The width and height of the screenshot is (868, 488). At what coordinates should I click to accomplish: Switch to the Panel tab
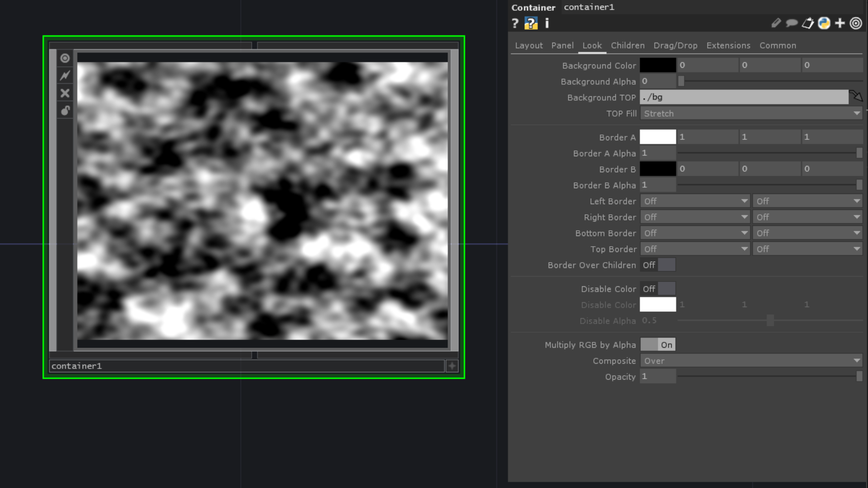click(x=563, y=45)
